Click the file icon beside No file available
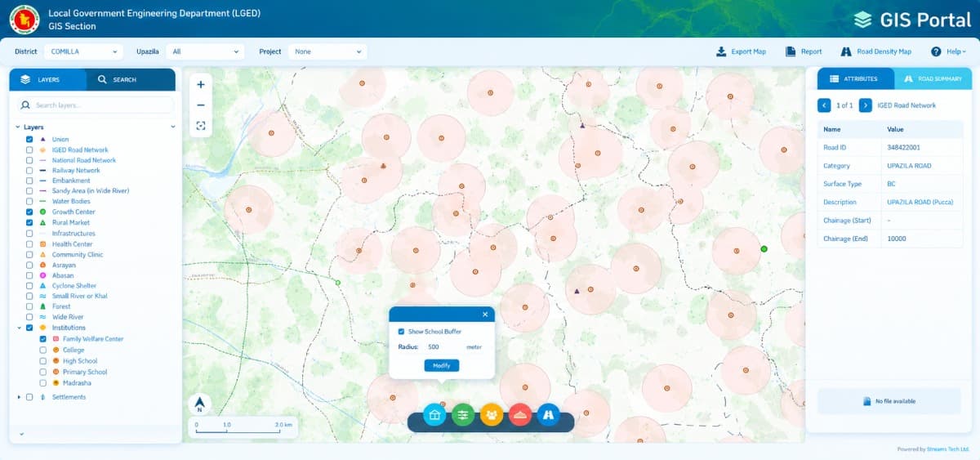The image size is (980, 460). (867, 401)
